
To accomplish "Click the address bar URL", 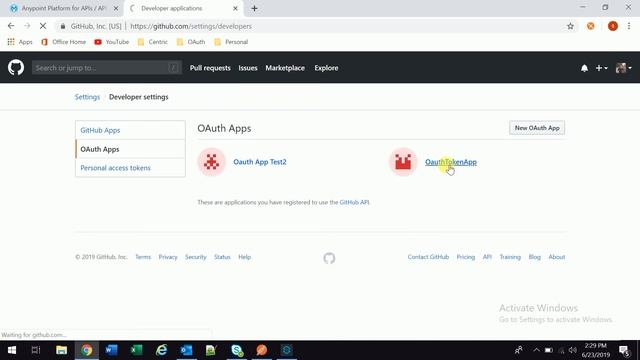I will click(191, 26).
